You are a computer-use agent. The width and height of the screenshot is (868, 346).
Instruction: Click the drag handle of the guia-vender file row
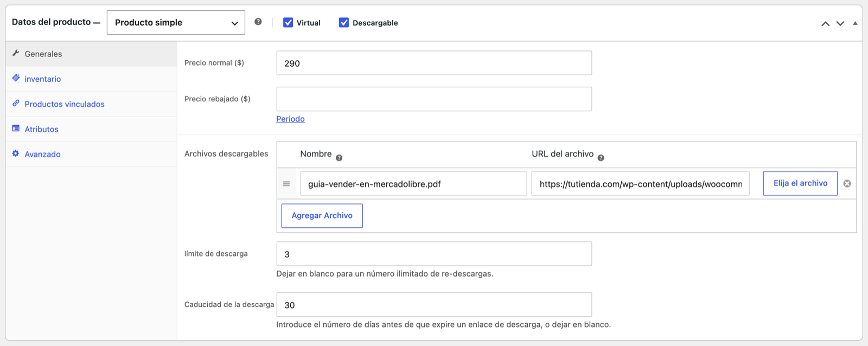[x=286, y=184]
